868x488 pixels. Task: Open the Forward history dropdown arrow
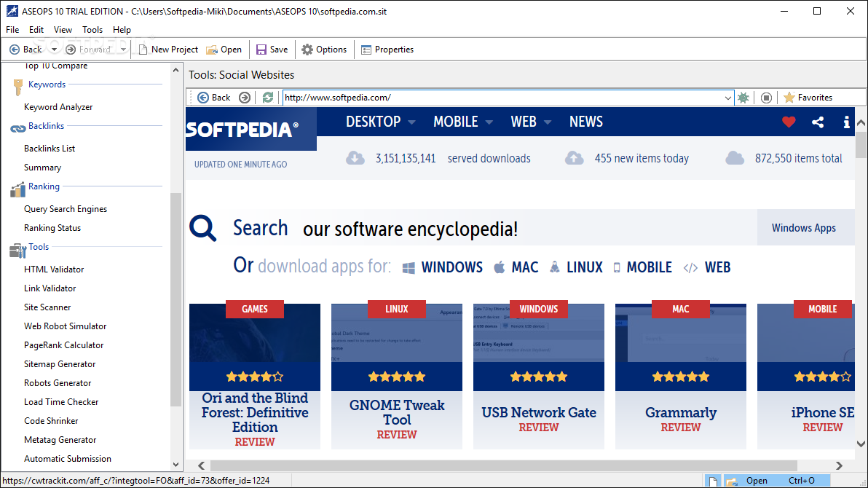(x=123, y=50)
